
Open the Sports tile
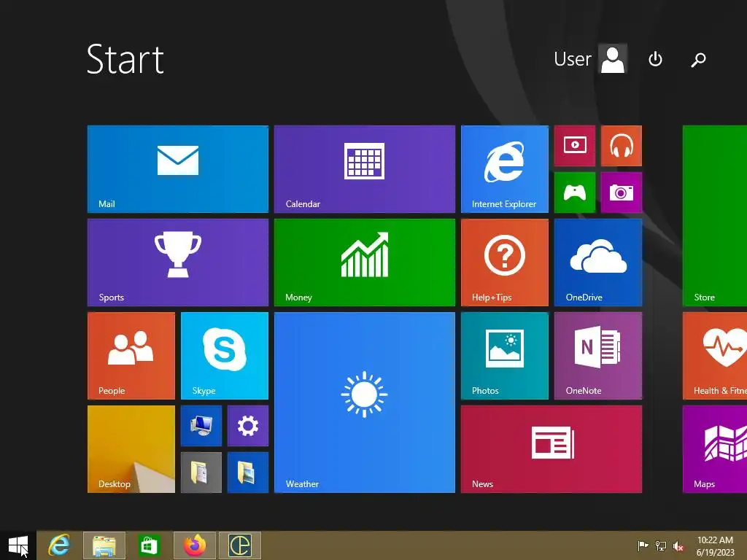pyautogui.click(x=178, y=262)
